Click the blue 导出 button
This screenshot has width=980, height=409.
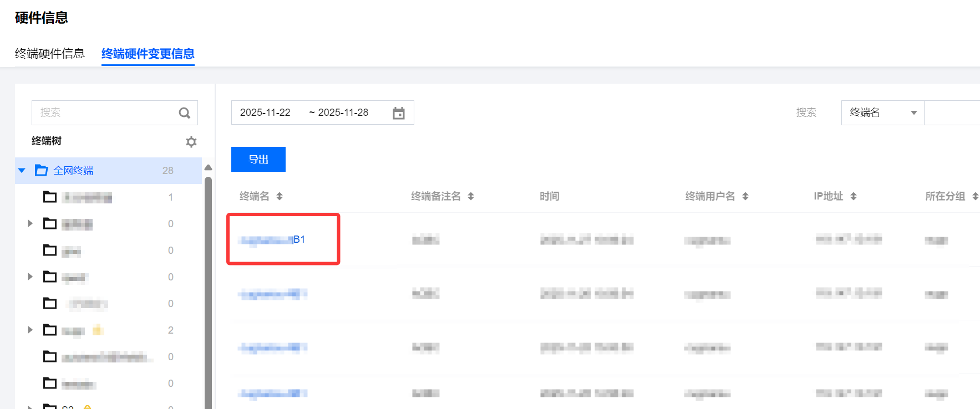pyautogui.click(x=258, y=160)
